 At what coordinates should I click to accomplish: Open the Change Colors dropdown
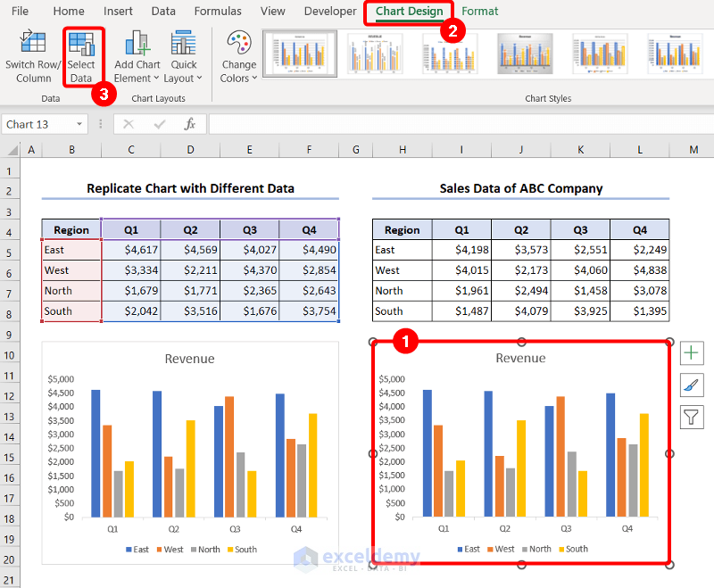pos(239,59)
